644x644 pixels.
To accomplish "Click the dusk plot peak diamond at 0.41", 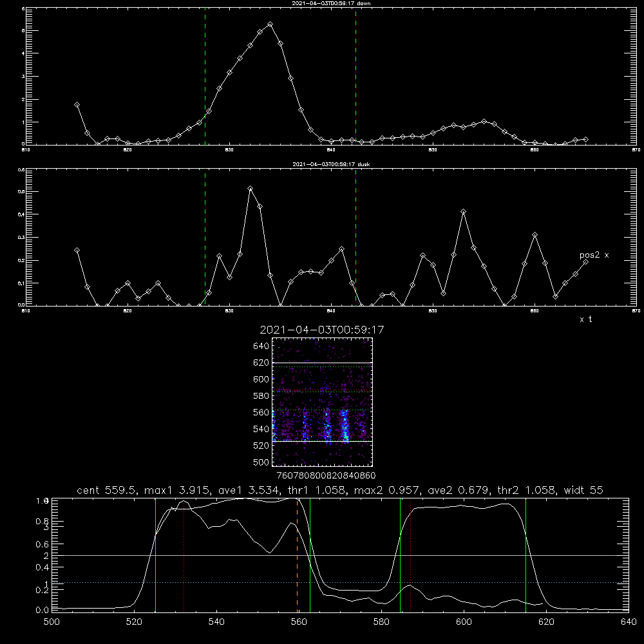I will (463, 211).
